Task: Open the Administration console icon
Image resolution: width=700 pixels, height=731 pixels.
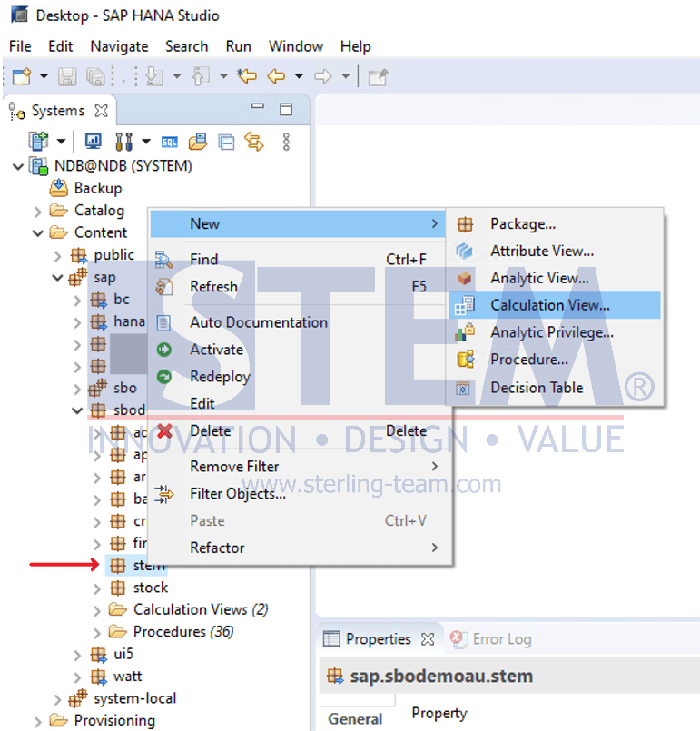Action: (94, 142)
